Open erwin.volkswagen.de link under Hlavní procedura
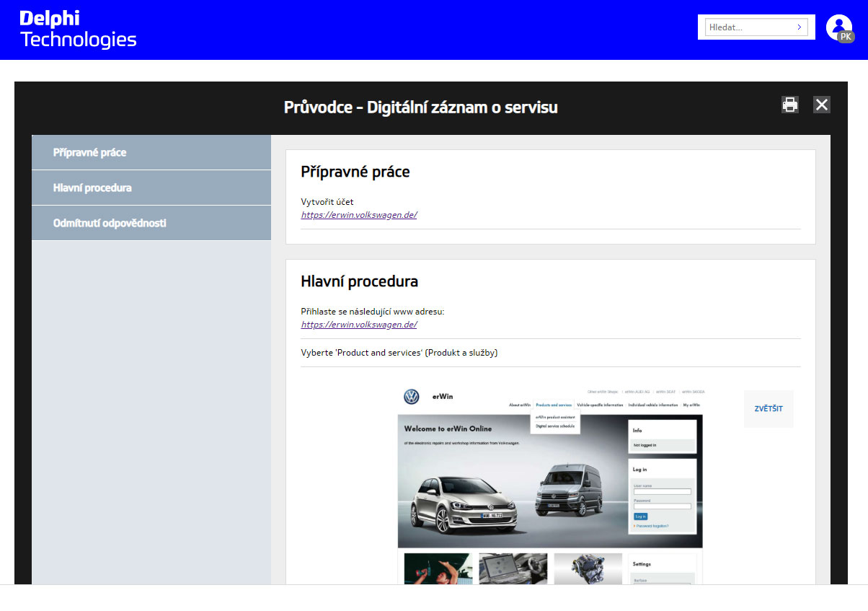Image resolution: width=868 pixels, height=611 pixels. tap(359, 325)
